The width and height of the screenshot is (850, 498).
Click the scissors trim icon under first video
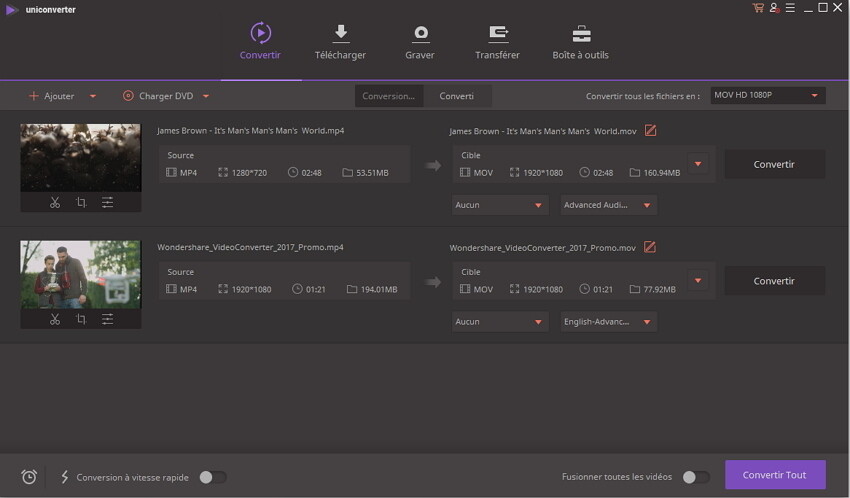tap(55, 202)
